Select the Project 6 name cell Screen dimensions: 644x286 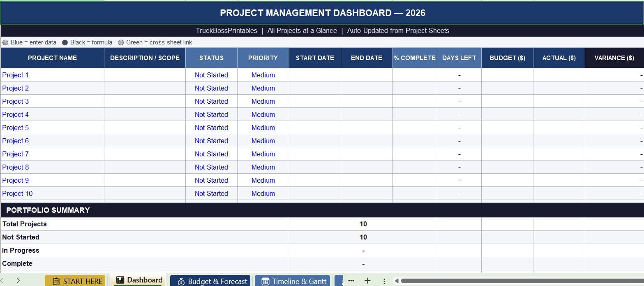pyautogui.click(x=52, y=141)
